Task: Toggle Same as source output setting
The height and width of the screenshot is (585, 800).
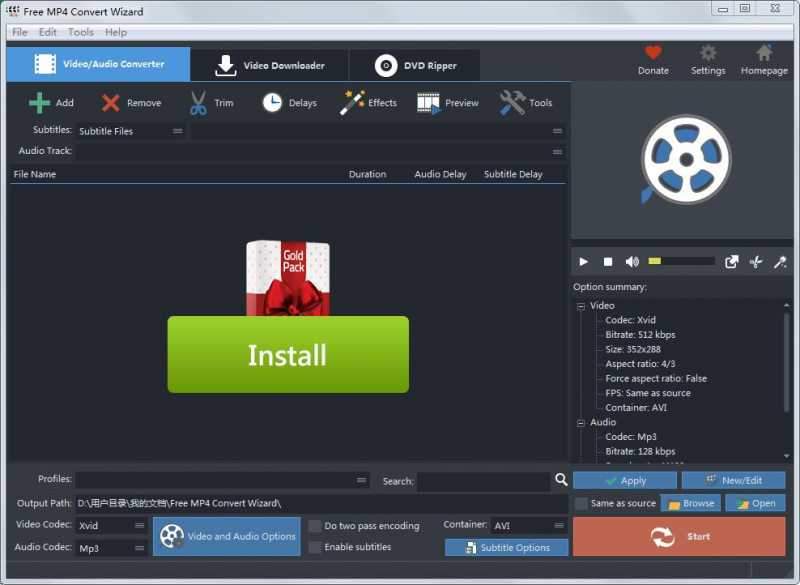Action: tap(583, 503)
